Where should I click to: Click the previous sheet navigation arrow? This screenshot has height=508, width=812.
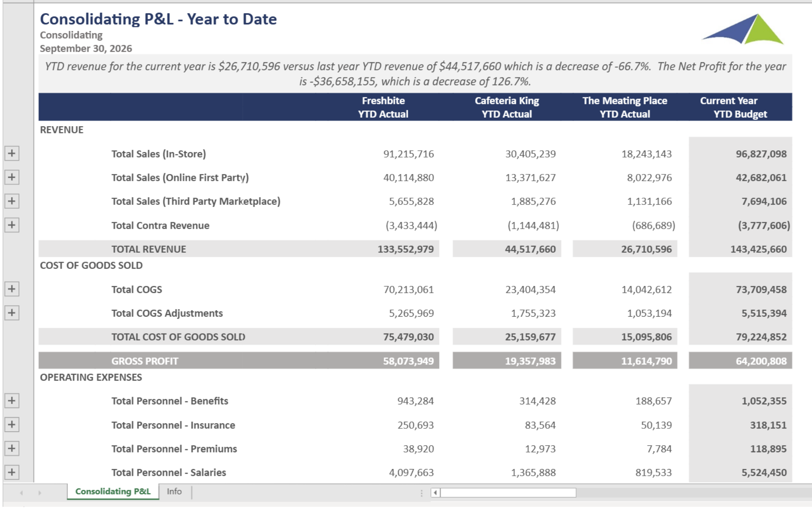coord(21,493)
